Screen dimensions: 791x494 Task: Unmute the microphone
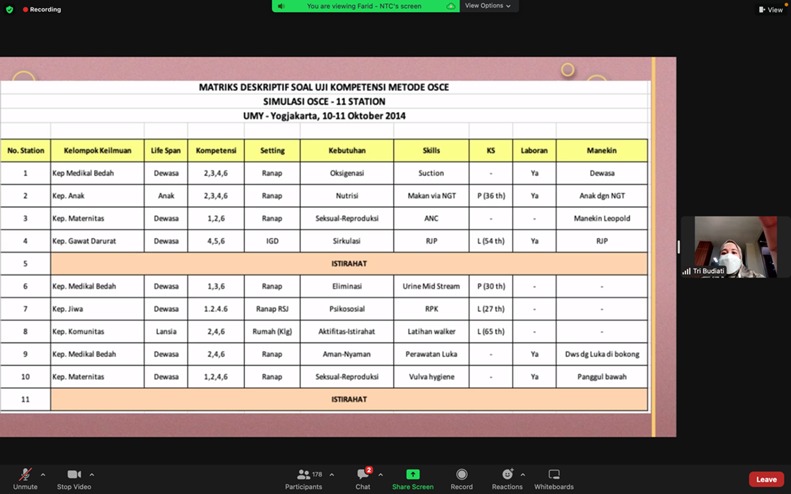tap(25, 477)
